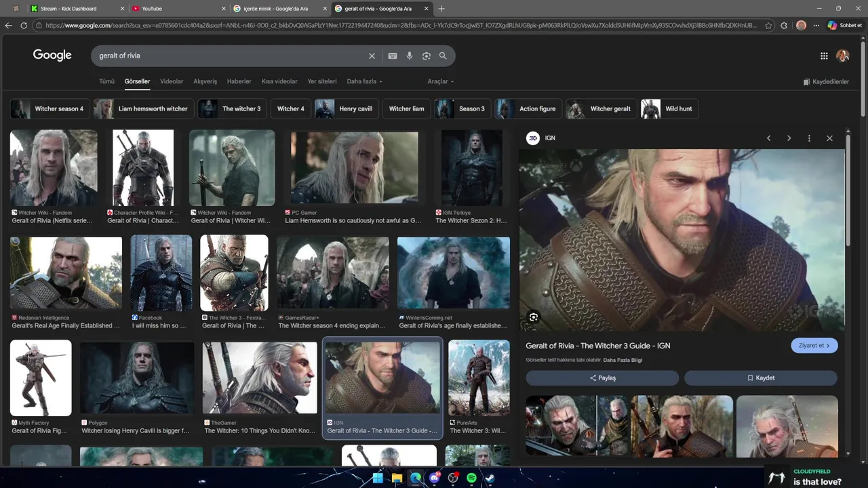Open the Polygon Henry Cavill image result
The height and width of the screenshot is (488, 868).
[137, 378]
